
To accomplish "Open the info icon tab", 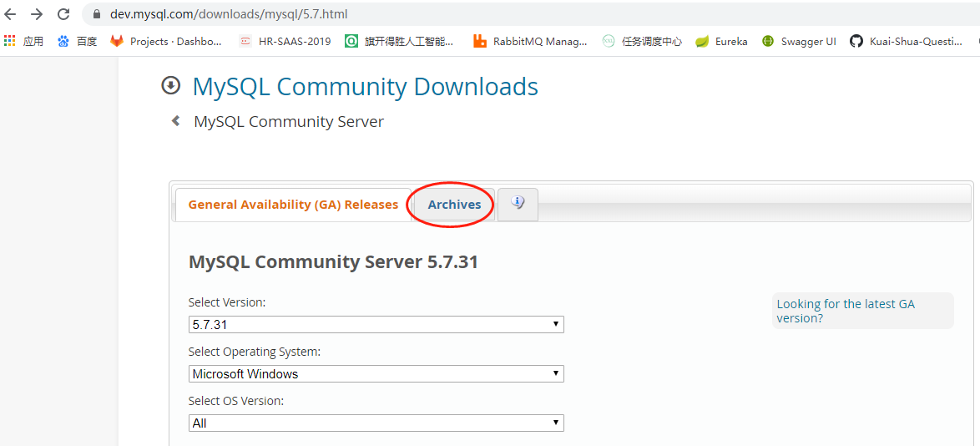I will coord(518,204).
